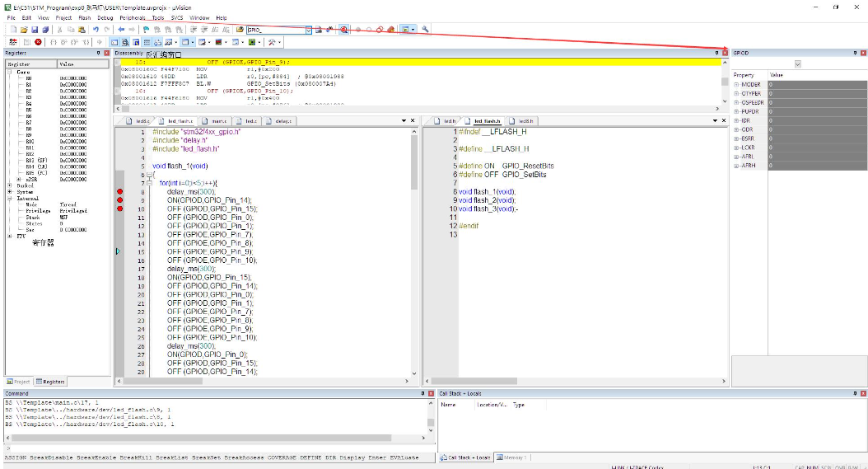
Task: Expand the MODER property in GPIOD
Action: pyautogui.click(x=736, y=85)
